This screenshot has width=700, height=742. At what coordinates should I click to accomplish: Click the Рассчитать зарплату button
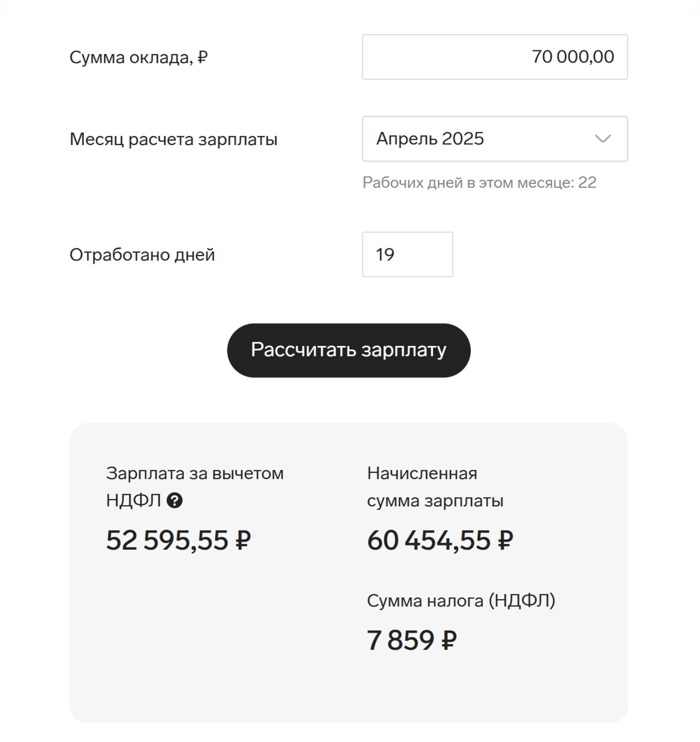[349, 351]
